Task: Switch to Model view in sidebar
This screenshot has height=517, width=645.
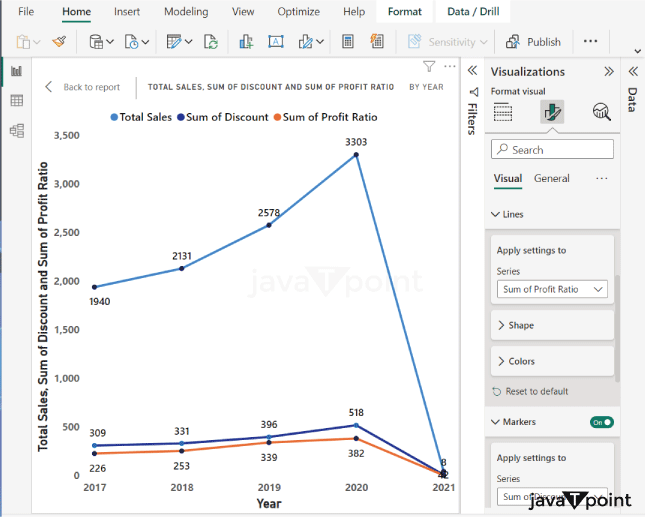Action: [17, 131]
